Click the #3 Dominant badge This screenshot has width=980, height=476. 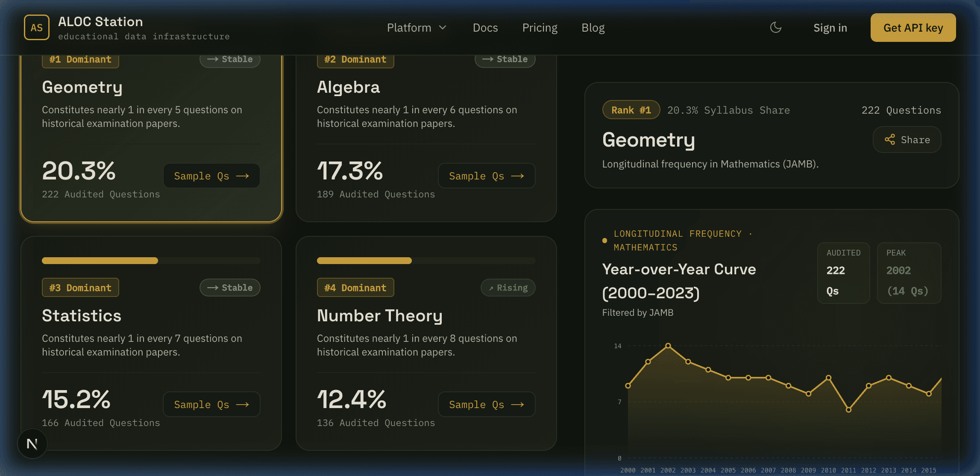tap(80, 288)
